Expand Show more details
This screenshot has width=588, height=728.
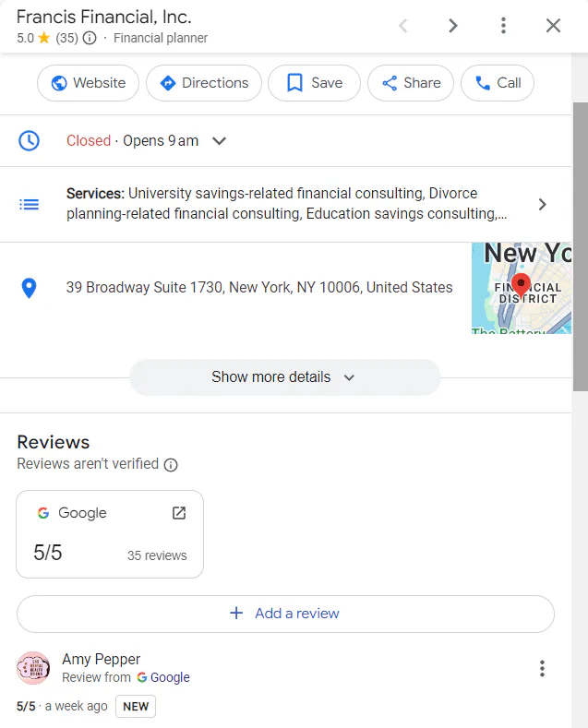(284, 377)
